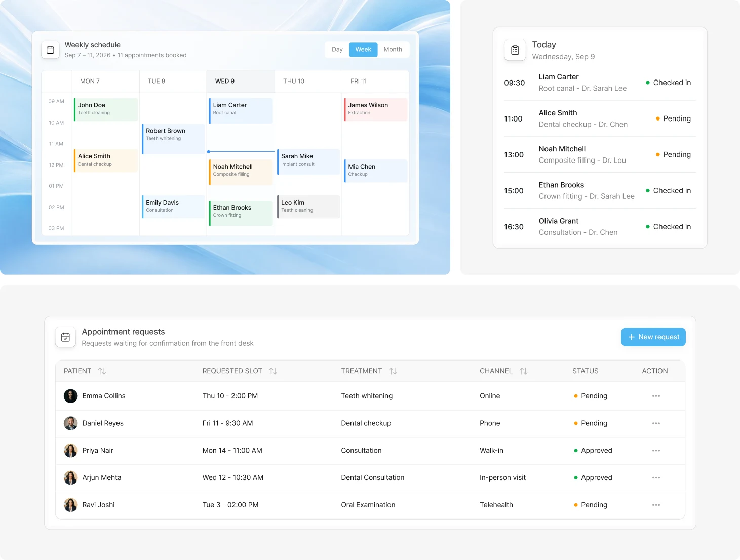Click the Weekly schedule calendar icon
The height and width of the screenshot is (560, 740).
coord(50,50)
